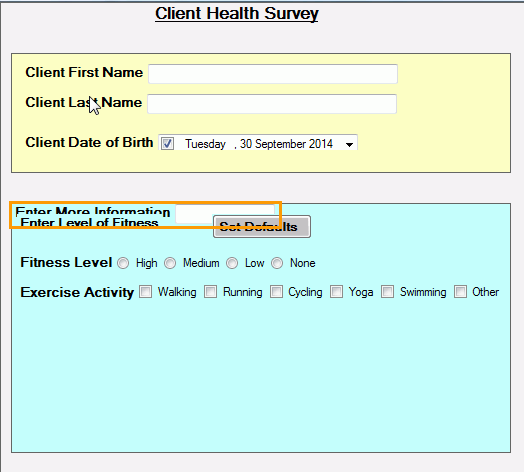Image resolution: width=524 pixels, height=472 pixels.
Task: Select the High fitness level option
Action: tap(123, 263)
